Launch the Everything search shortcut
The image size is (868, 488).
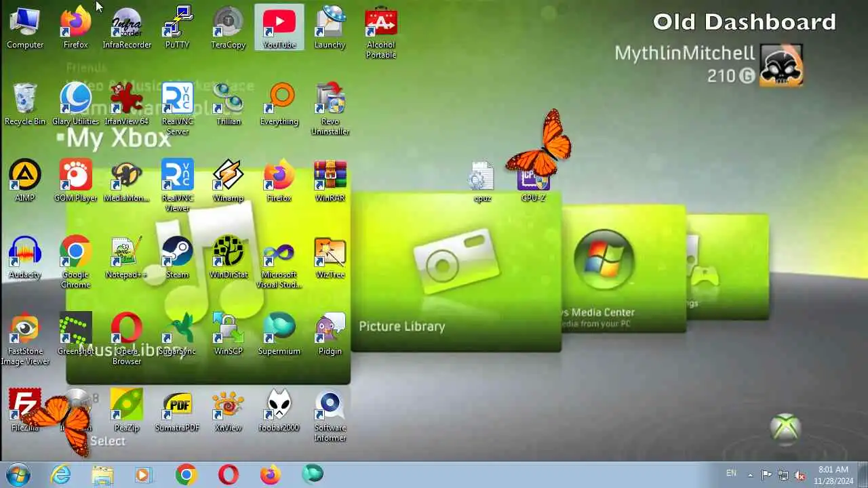[x=279, y=105]
